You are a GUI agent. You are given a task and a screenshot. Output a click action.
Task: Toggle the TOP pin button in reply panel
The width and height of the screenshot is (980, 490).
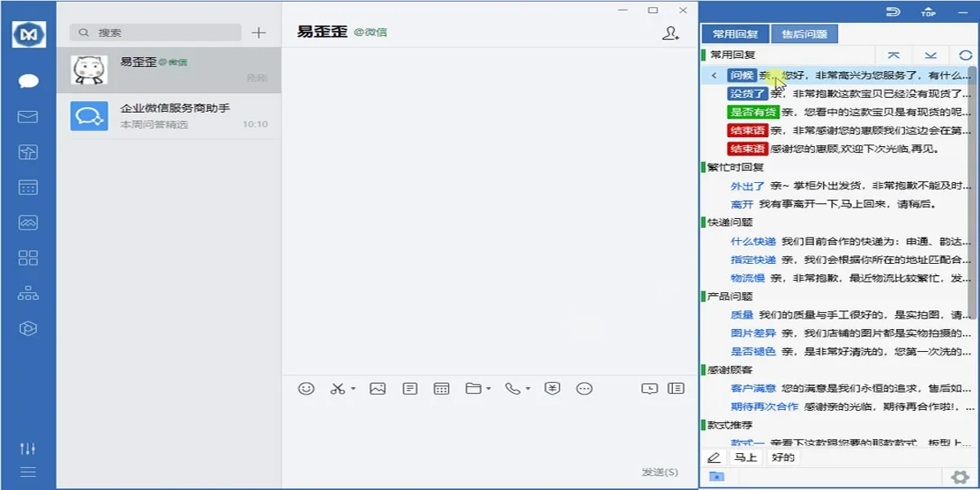point(929,12)
